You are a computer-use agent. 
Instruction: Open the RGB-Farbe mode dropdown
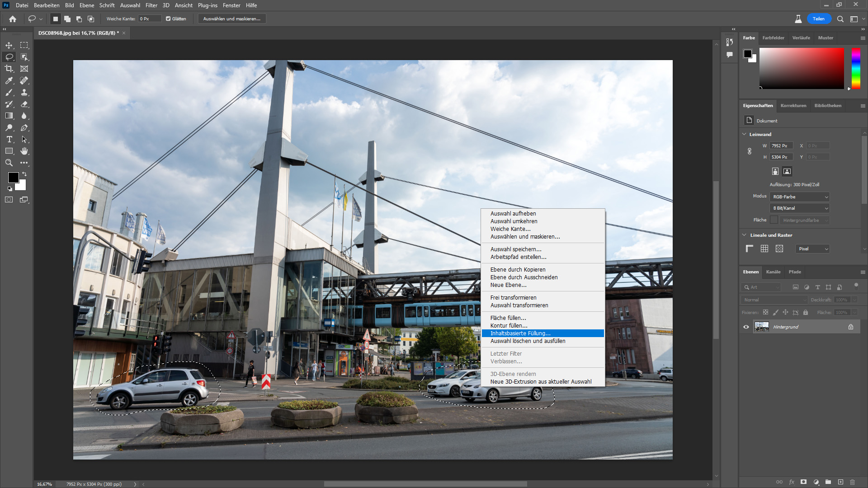800,197
